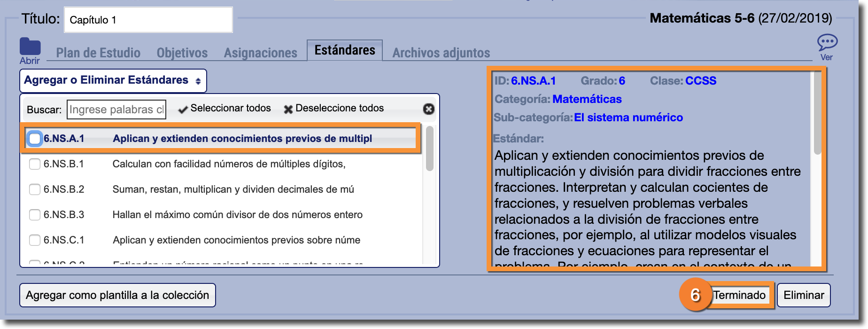
Task: Click the standard details panel scrollbar
Action: (817, 113)
